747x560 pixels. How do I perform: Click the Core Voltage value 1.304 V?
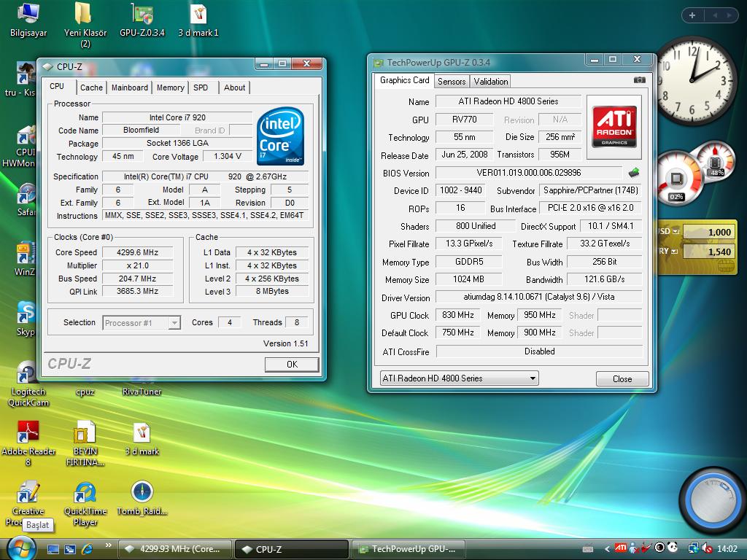228,156
